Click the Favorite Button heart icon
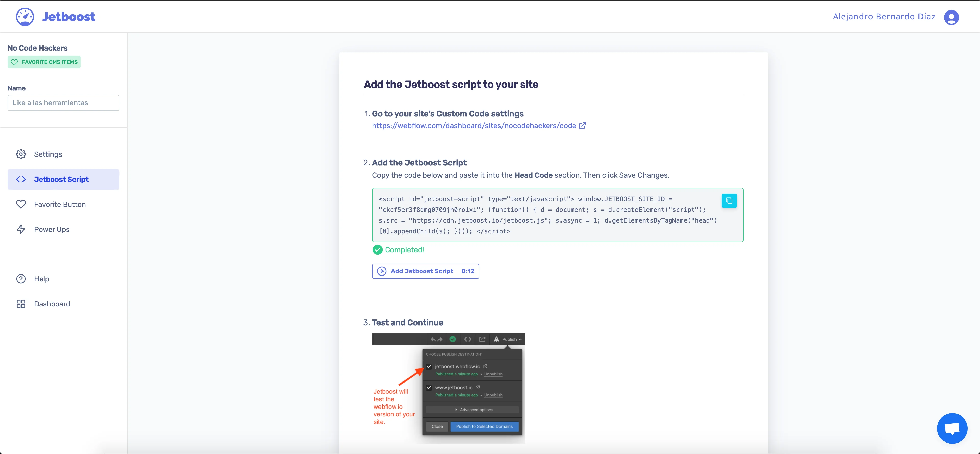Viewport: 980px width, 454px height. 21,204
